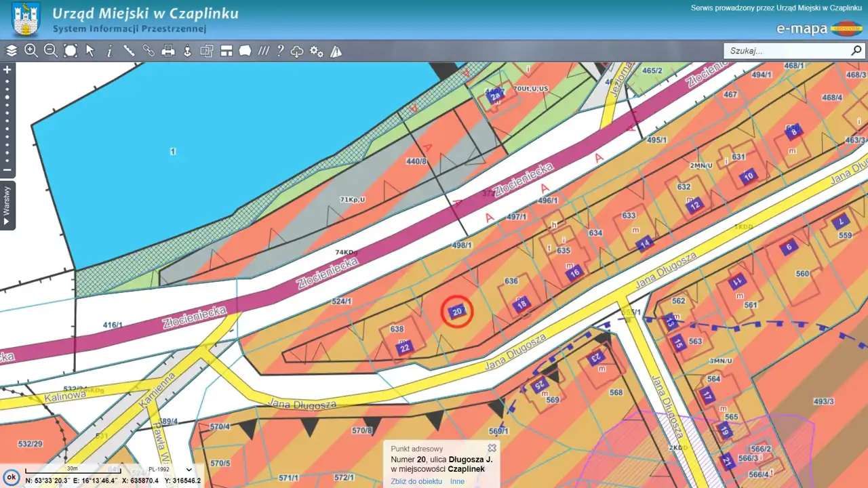Select the zoom in magnifier tool
Image resolution: width=868 pixels, height=488 pixels.
[31, 51]
